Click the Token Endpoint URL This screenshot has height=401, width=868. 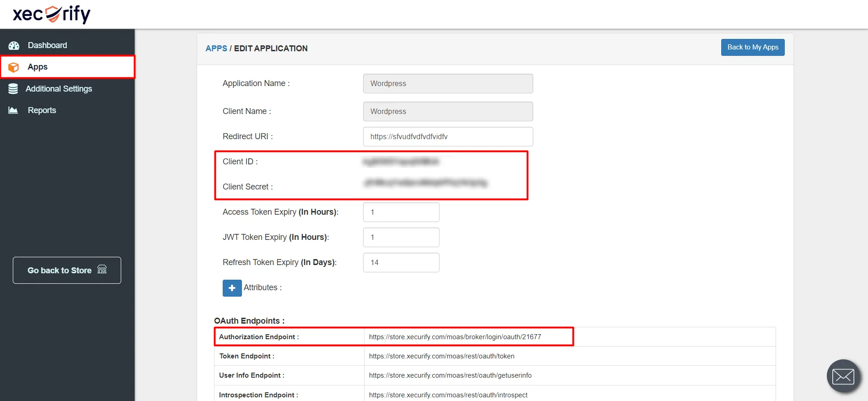point(442,356)
